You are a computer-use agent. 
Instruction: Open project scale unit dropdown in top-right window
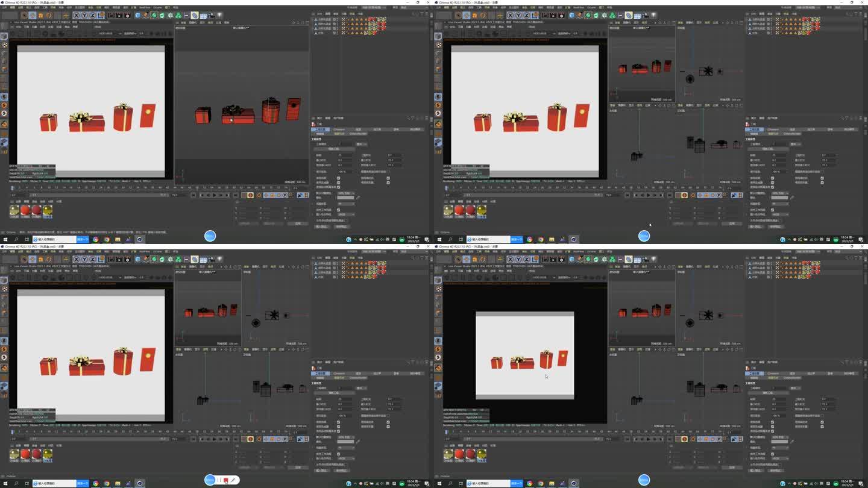(x=796, y=144)
